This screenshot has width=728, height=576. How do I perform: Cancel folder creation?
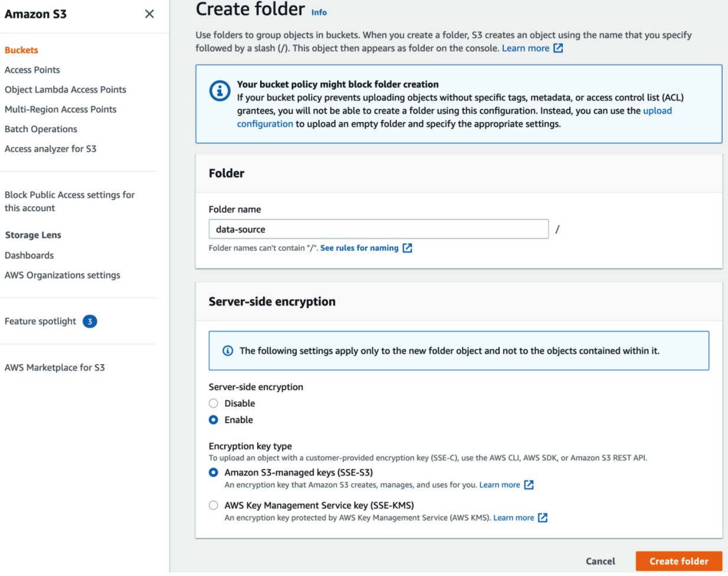tap(601, 561)
